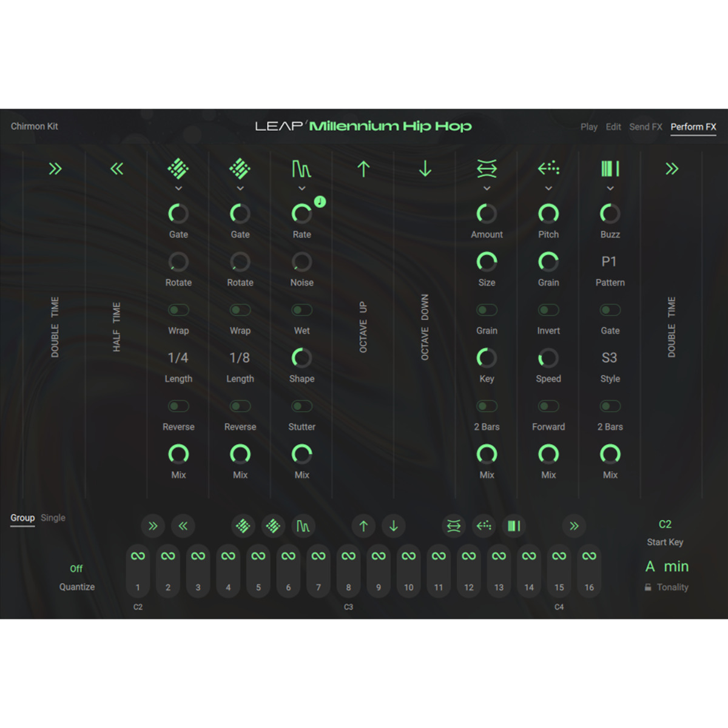This screenshot has height=728, width=728.
Task: Switch to the Single tab
Action: pyautogui.click(x=53, y=518)
